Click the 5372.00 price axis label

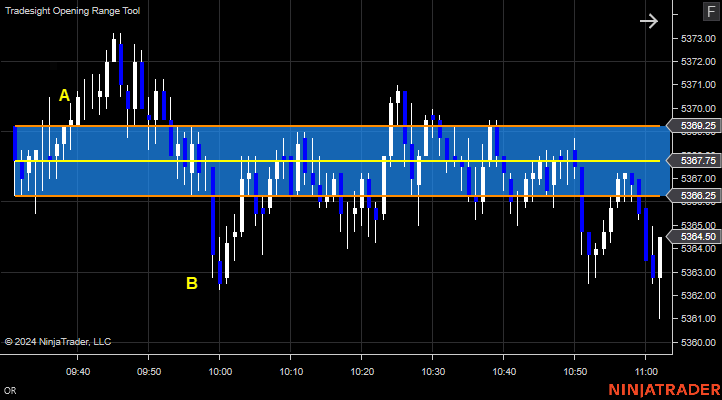698,62
